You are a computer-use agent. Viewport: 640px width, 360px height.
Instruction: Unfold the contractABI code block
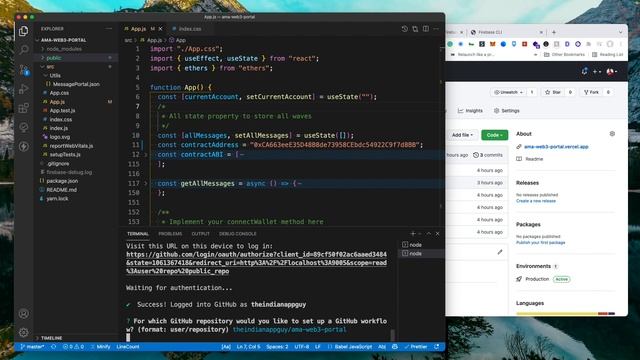pyautogui.click(x=146, y=155)
